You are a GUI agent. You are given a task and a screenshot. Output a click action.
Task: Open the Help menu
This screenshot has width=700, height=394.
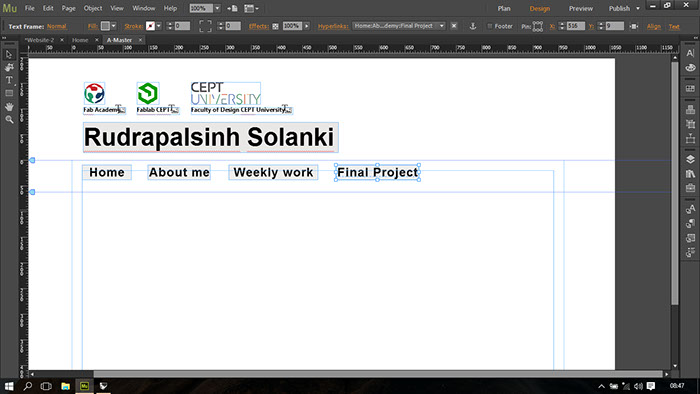point(170,8)
